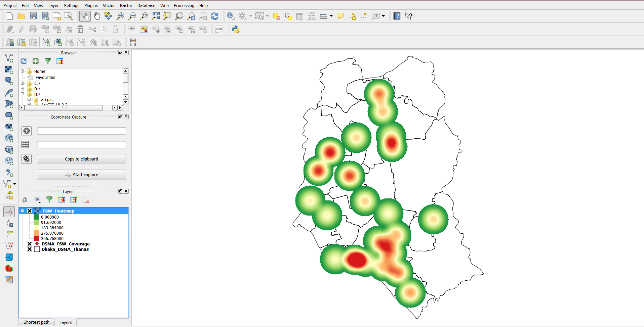
Task: Click the orange 275.076000 legend swatch
Action: coord(36,233)
